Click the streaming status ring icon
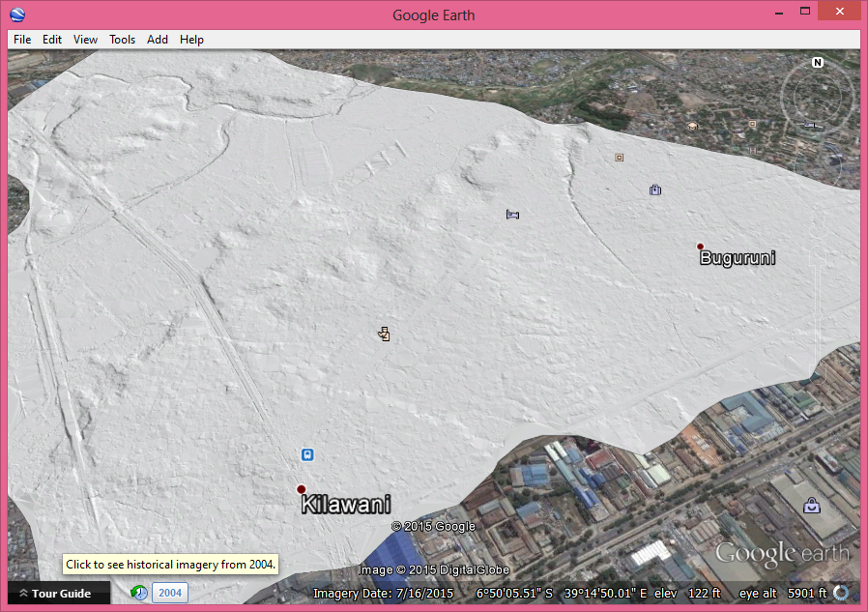 (x=841, y=593)
